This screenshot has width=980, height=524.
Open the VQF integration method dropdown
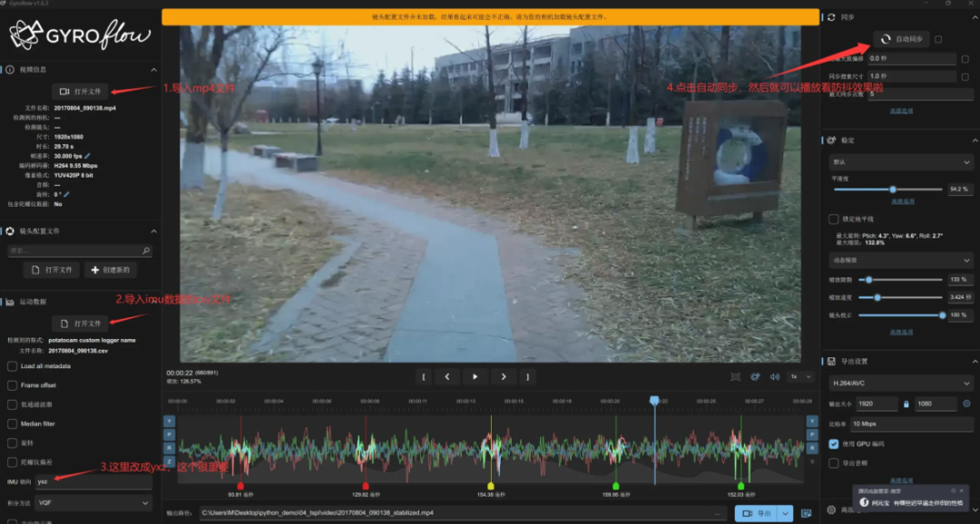coord(93,502)
